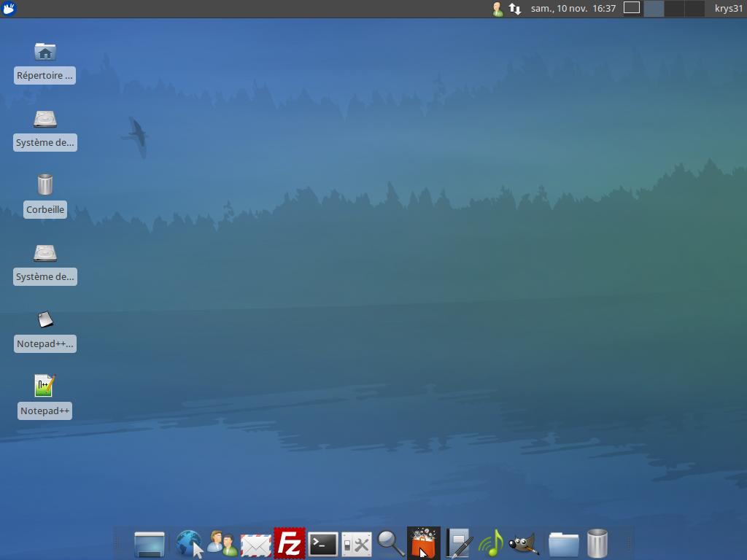
Task: Click the Répertoire ... label on desktop
Action: pyautogui.click(x=44, y=75)
